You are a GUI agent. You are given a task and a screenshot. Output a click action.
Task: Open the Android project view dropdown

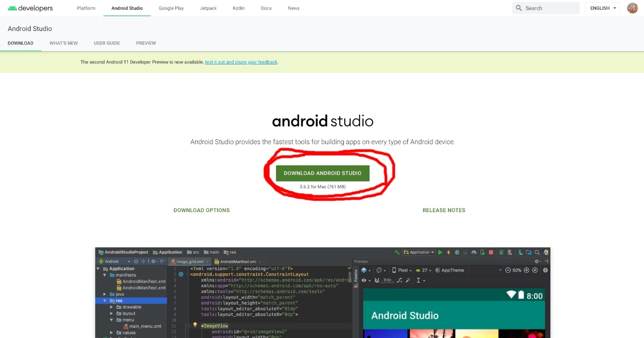[114, 261]
